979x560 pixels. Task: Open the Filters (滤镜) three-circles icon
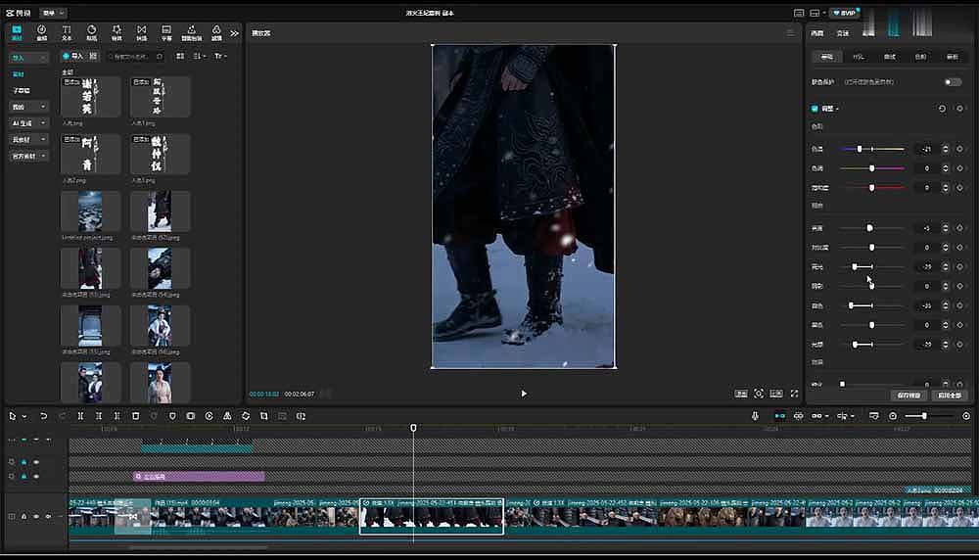216,32
